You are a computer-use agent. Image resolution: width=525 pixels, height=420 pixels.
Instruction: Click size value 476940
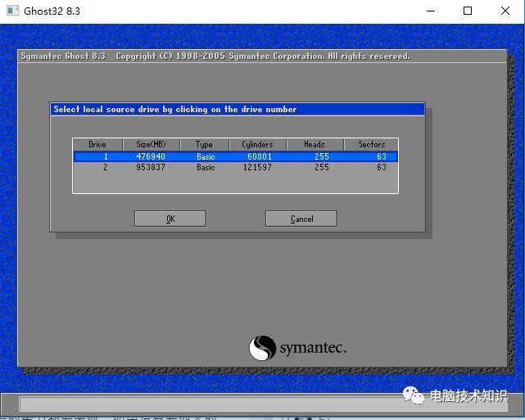point(151,156)
